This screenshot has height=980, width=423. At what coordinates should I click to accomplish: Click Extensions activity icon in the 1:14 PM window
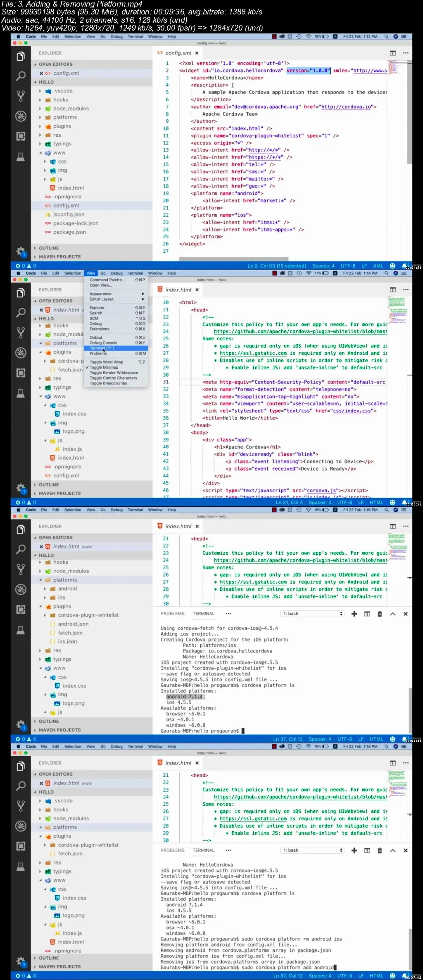click(21, 373)
